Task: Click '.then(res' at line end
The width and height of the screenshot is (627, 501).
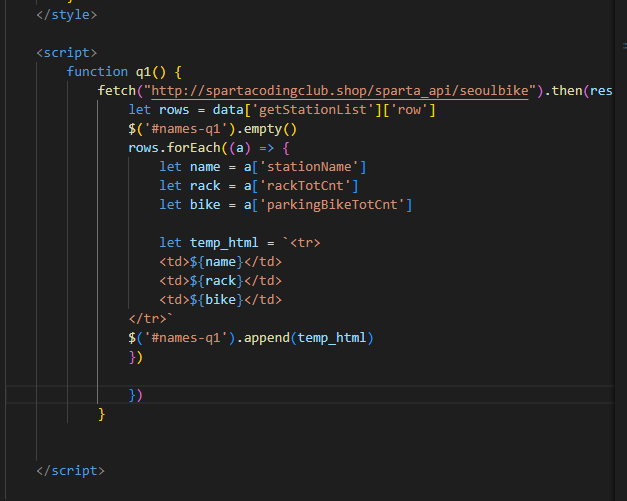Action: [578, 91]
